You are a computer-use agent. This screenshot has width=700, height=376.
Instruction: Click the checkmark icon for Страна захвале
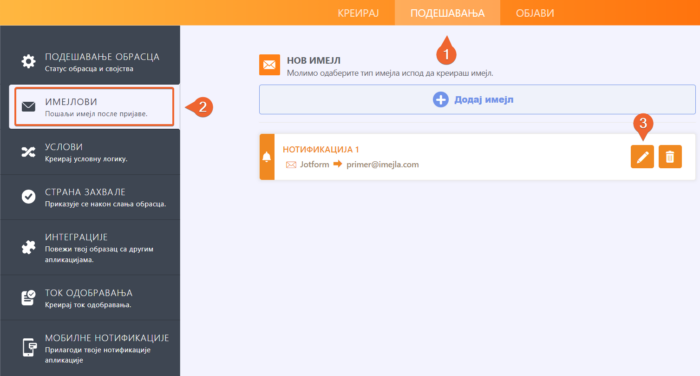tap(29, 196)
